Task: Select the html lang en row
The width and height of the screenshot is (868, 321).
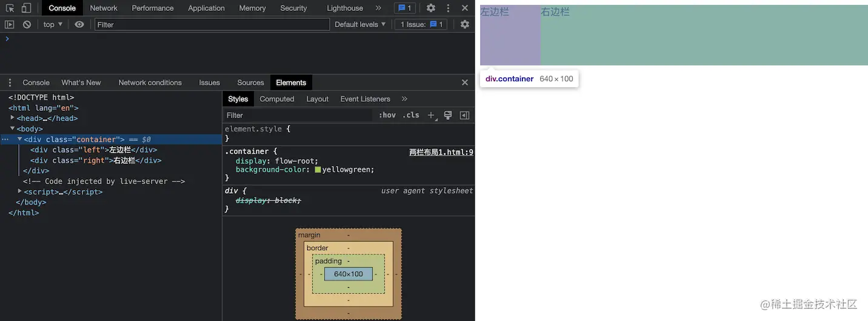Action: pos(111,108)
